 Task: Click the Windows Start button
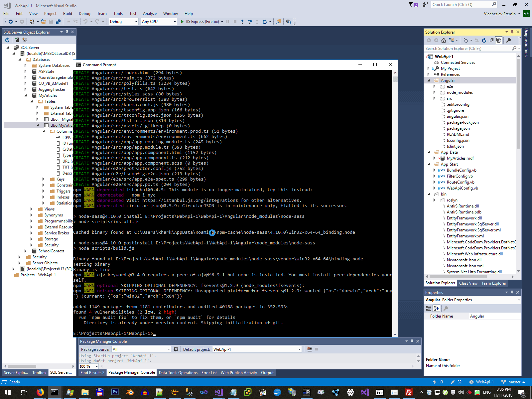point(7,392)
